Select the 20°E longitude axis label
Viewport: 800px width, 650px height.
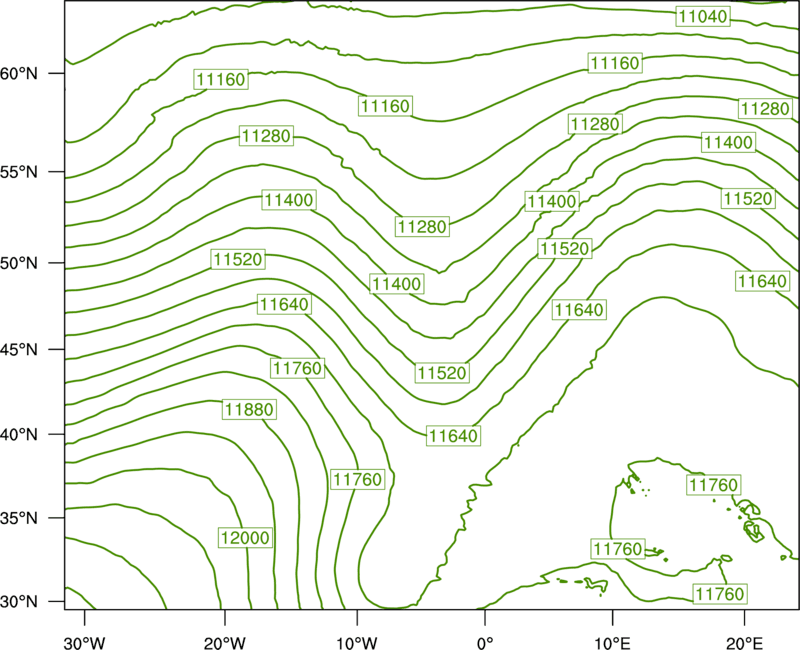point(744,643)
